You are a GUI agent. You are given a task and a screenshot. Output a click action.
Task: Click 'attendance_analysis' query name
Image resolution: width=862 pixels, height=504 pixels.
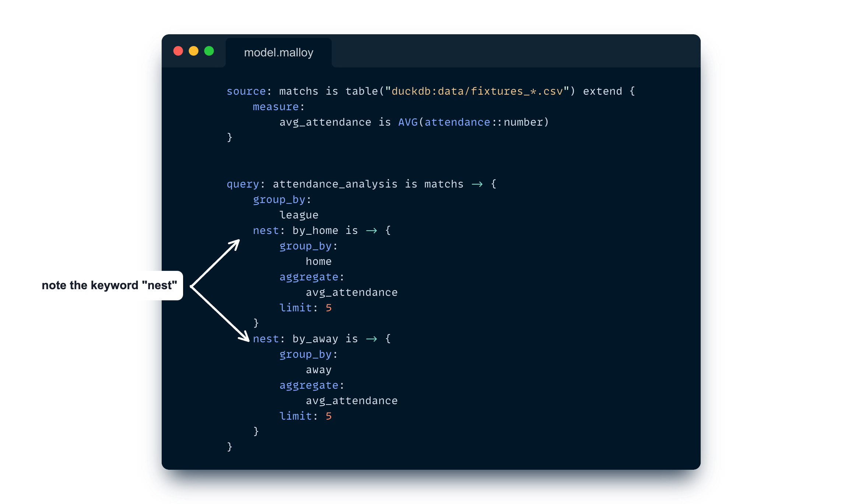click(335, 184)
